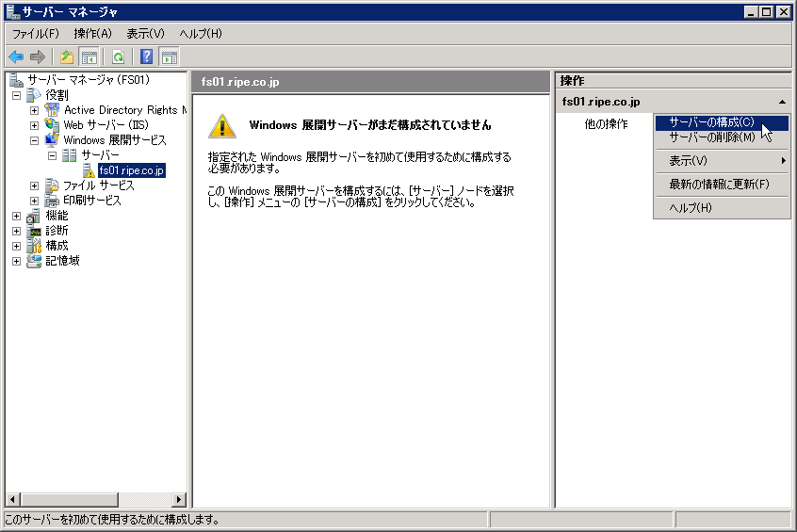Viewport: 797px width, 532px height.
Task: Minimize the Server Manager window
Action: [751, 11]
